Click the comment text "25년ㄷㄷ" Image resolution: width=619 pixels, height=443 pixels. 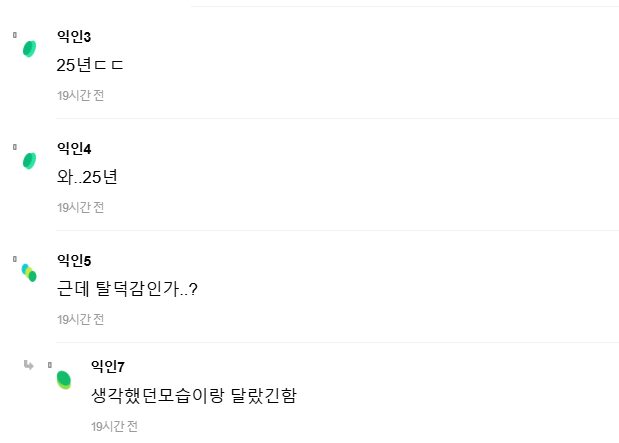click(x=91, y=66)
